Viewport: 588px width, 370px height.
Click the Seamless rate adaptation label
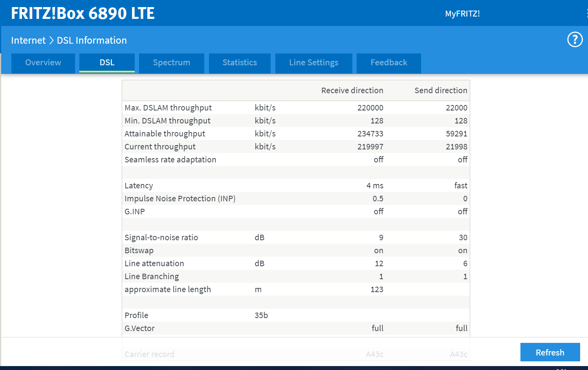pyautogui.click(x=170, y=160)
